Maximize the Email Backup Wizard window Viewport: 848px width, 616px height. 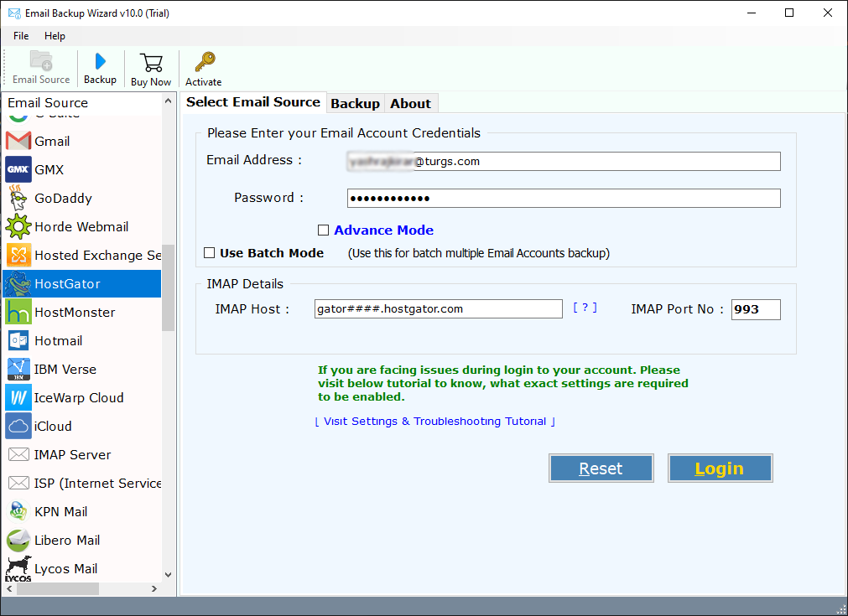coord(789,13)
